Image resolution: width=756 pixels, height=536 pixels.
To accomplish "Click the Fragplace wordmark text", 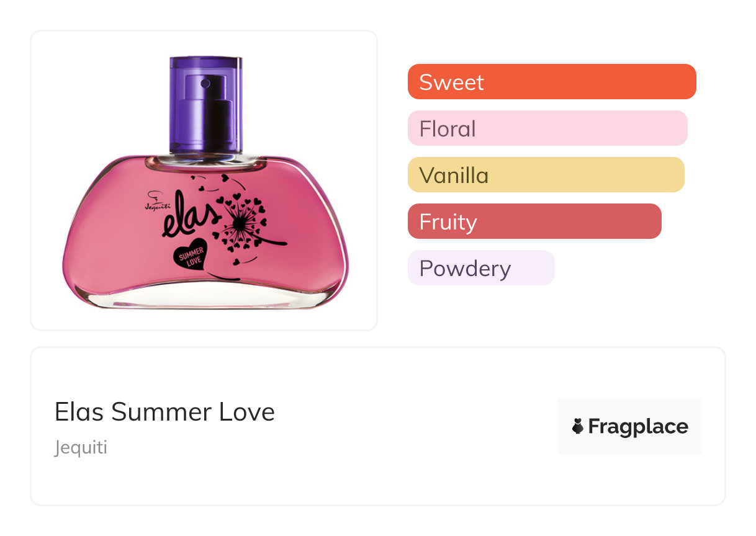I will click(x=638, y=427).
